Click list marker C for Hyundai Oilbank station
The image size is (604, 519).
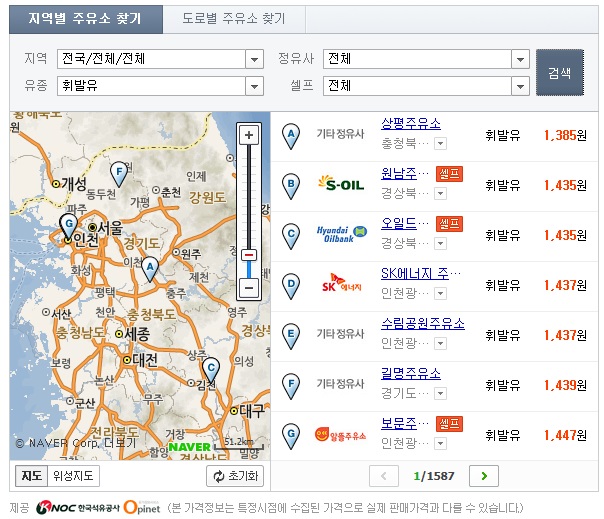pos(291,236)
